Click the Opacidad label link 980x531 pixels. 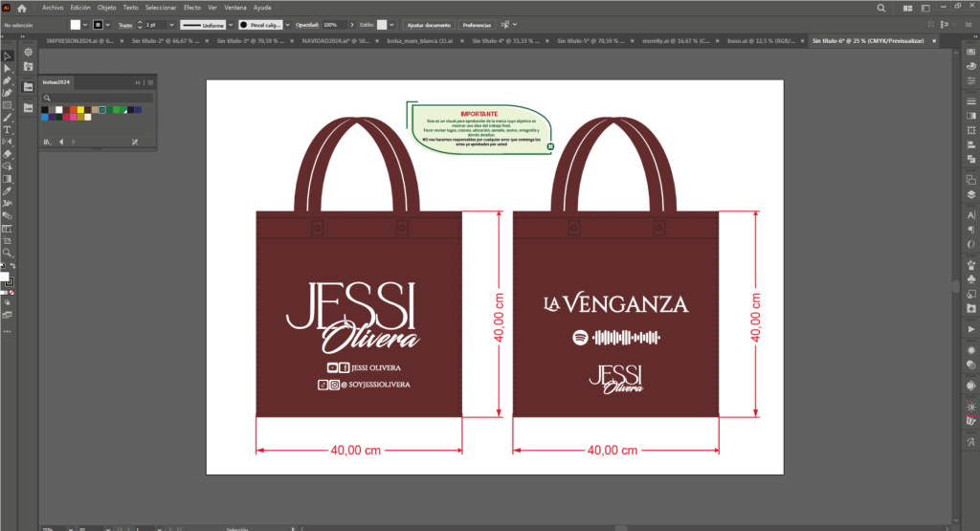click(x=307, y=25)
